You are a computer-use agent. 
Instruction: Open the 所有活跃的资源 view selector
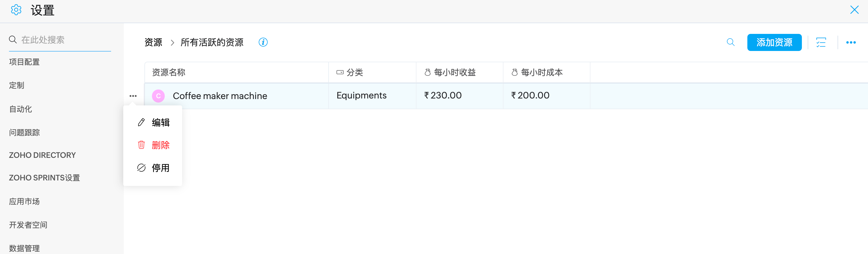coord(212,42)
